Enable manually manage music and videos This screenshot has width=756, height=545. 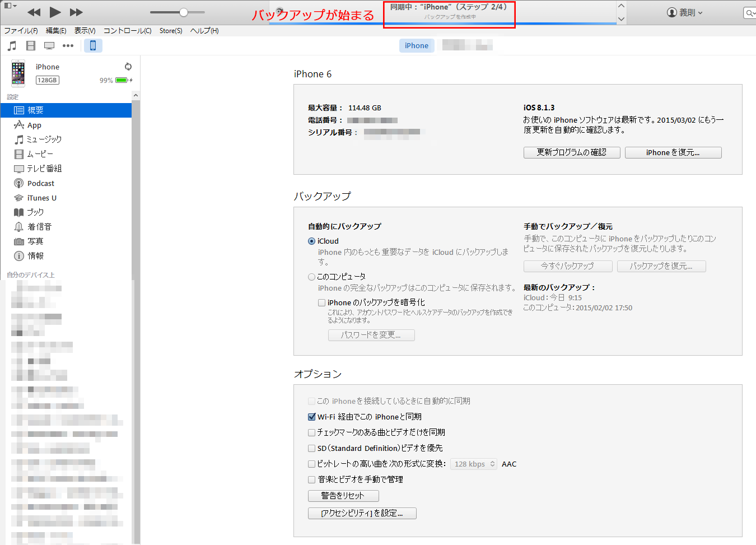311,479
